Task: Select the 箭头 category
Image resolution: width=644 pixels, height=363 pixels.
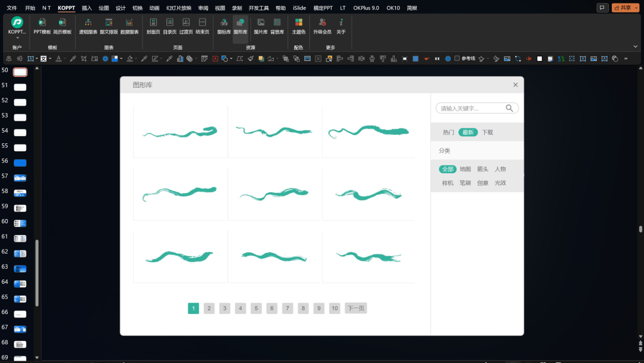Action: [x=482, y=169]
